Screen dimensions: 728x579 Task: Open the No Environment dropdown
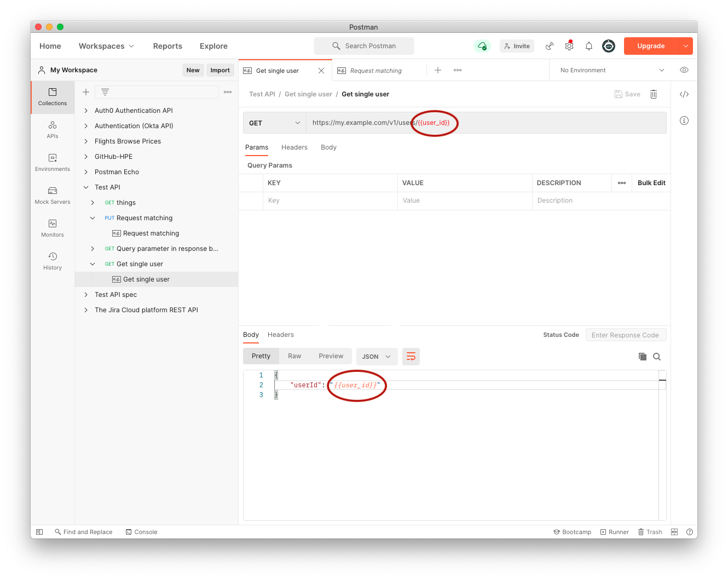612,70
